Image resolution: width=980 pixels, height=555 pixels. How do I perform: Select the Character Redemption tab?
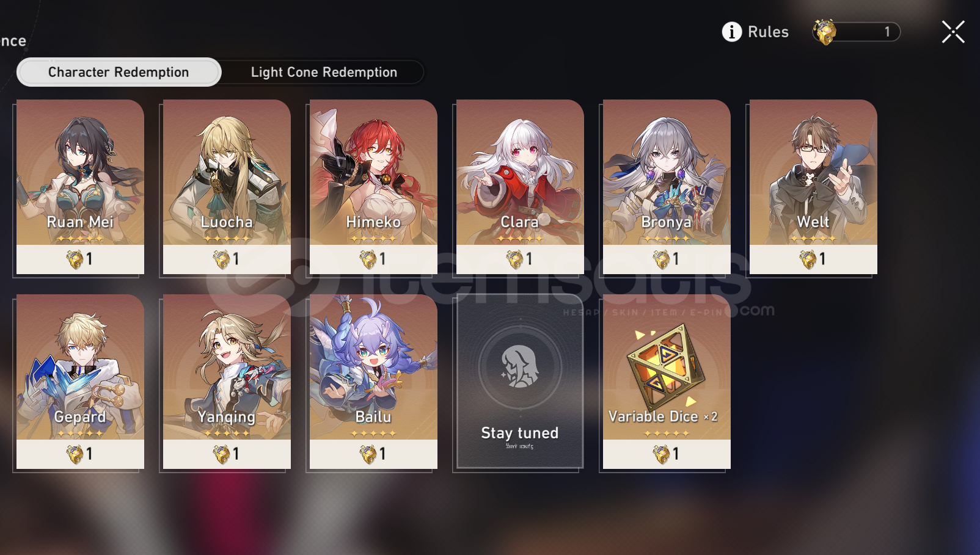pos(119,72)
